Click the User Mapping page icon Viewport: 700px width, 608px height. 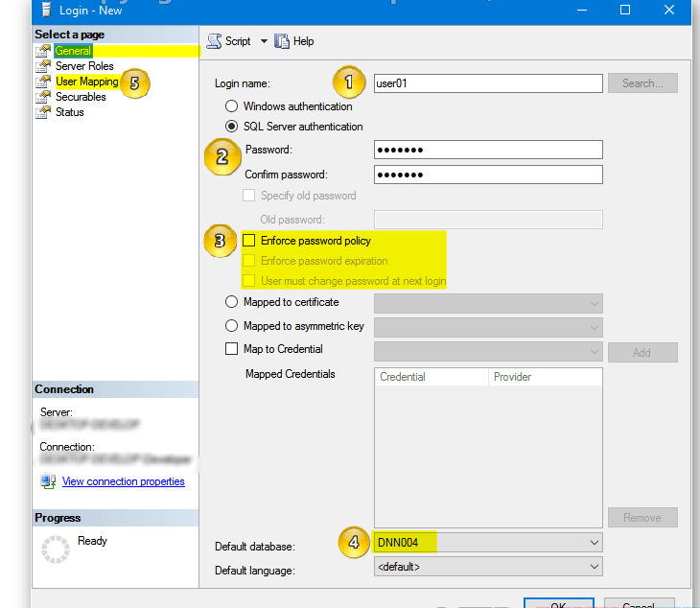(43, 82)
